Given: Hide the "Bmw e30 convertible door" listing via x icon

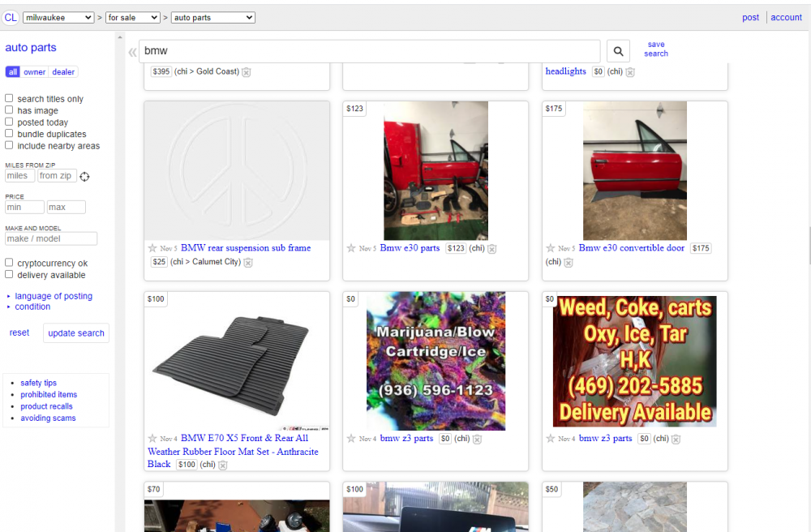Looking at the screenshot, I should click(x=569, y=263).
